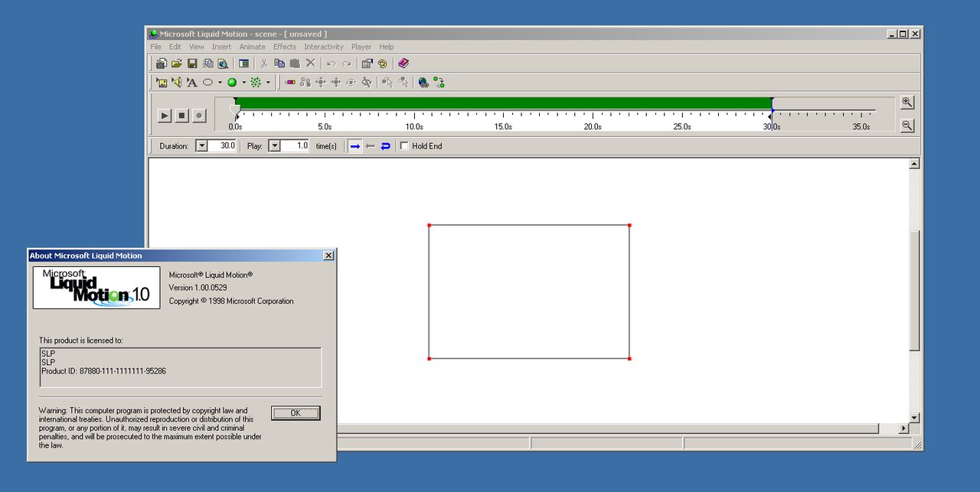980x492 pixels.
Task: Click the horizontal scrollbar right arrow
Action: [903, 428]
